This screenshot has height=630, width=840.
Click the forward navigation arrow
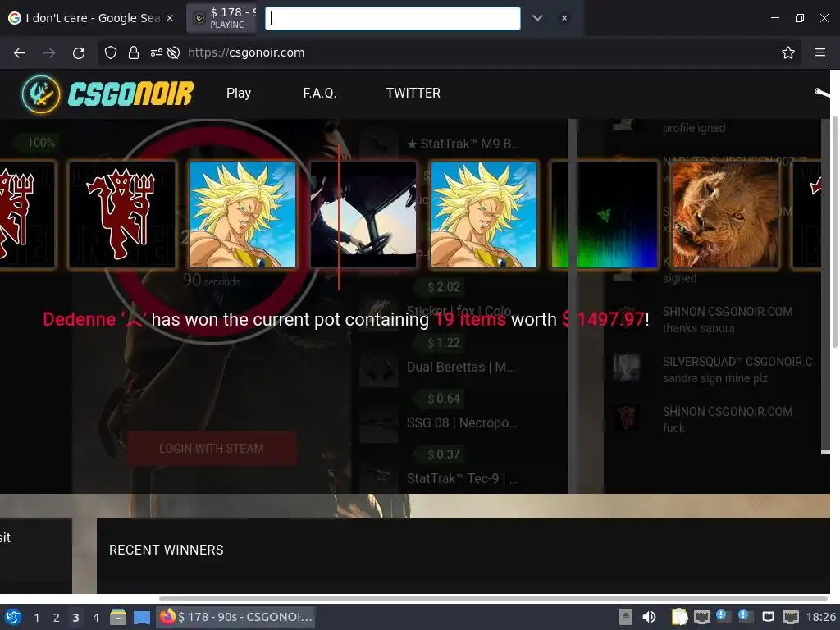(48, 52)
